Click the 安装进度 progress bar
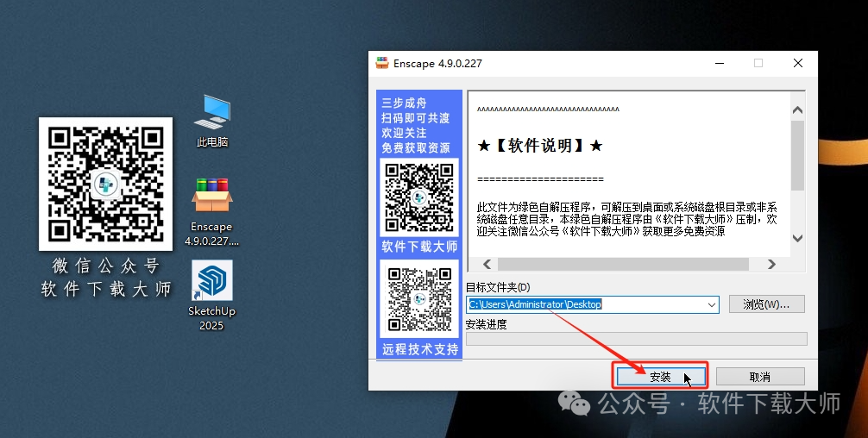The width and height of the screenshot is (868, 438). click(636, 339)
